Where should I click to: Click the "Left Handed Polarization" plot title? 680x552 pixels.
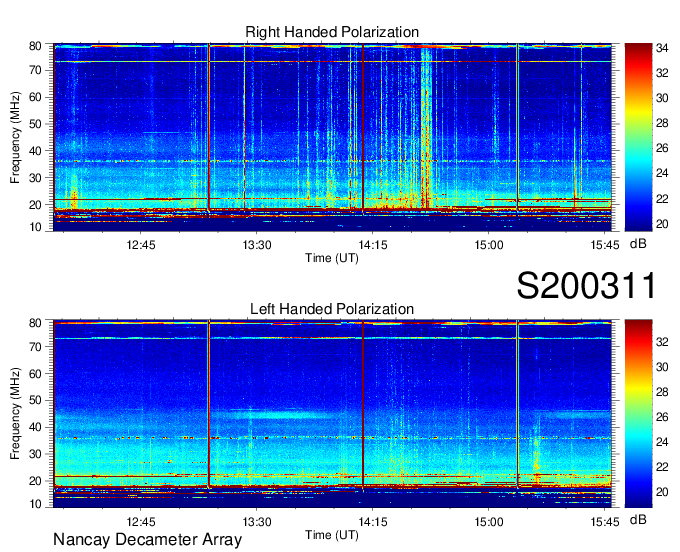[x=332, y=309]
